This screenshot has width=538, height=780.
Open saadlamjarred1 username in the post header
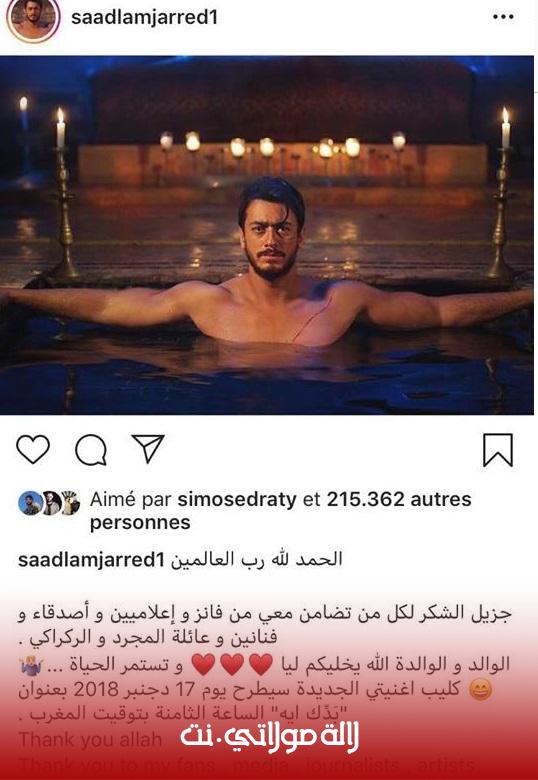[145, 18]
